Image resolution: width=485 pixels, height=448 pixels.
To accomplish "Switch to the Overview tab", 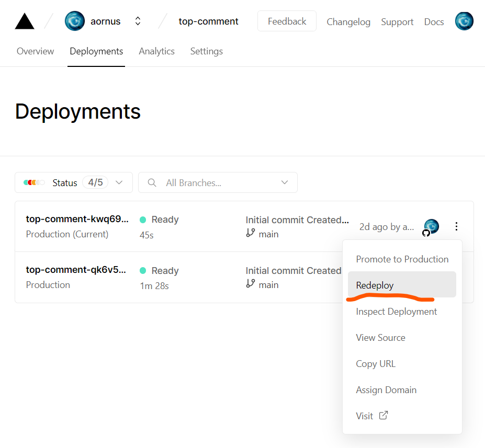I will (x=35, y=51).
